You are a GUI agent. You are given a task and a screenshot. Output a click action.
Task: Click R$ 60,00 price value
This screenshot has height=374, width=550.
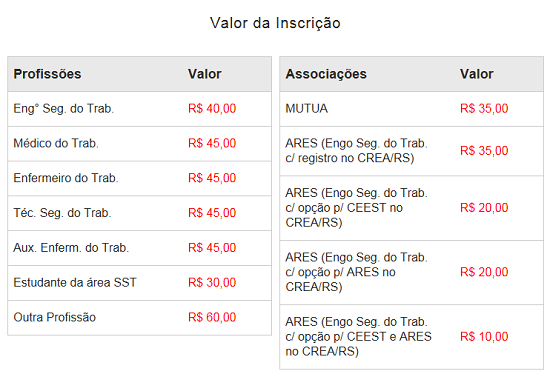tap(212, 317)
